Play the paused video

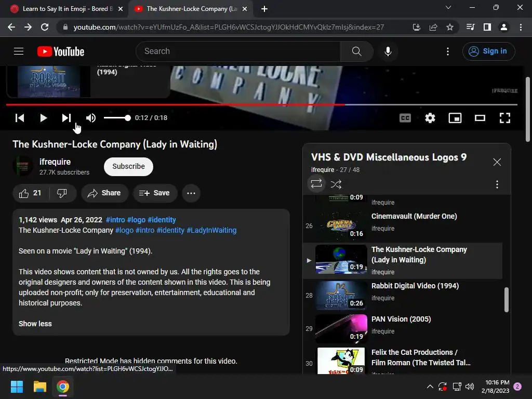43,118
